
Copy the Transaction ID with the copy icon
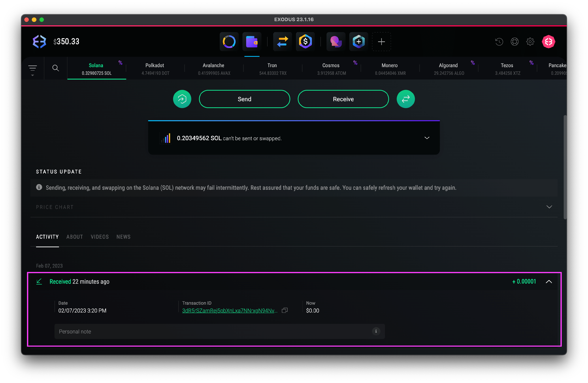(x=285, y=310)
